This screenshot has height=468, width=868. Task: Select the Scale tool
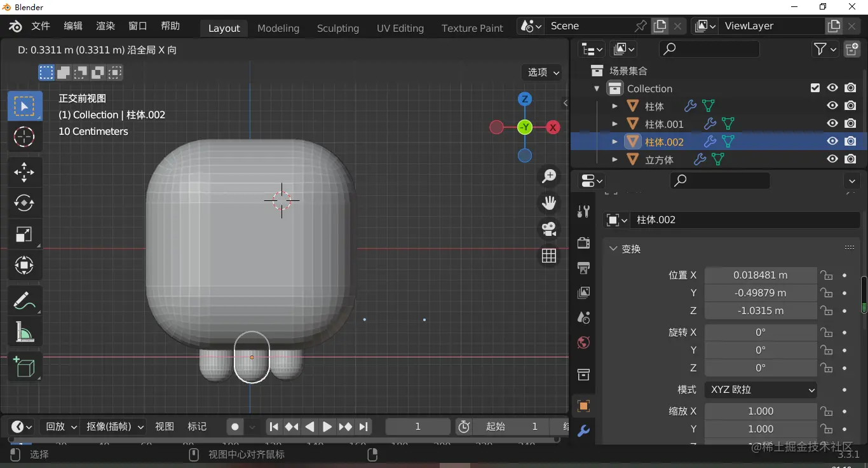point(24,234)
